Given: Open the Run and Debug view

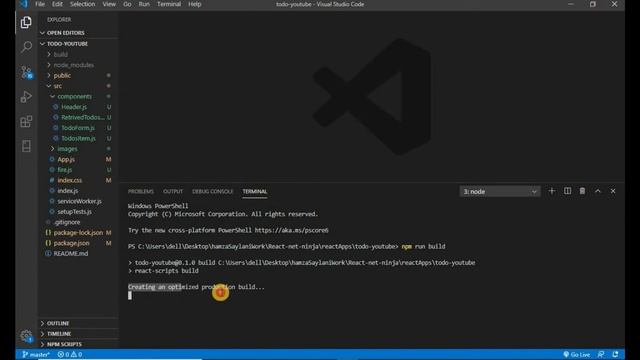Looking at the screenshot, I should tap(26, 97).
